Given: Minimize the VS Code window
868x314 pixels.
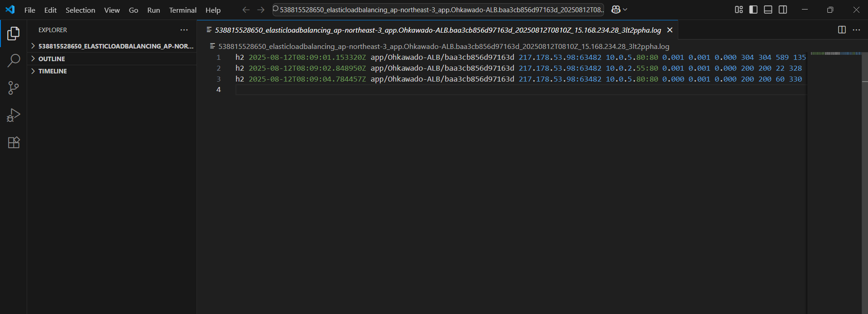Looking at the screenshot, I should (805, 10).
